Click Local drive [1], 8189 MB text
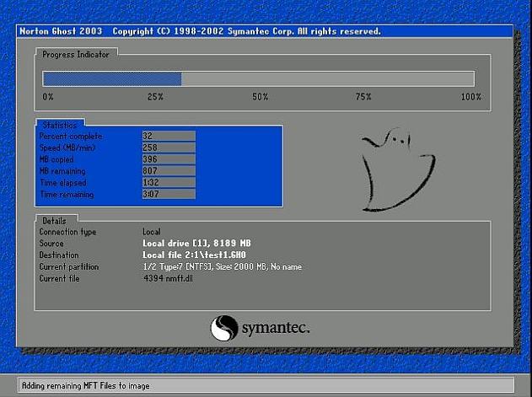This screenshot has width=532, height=397. tap(196, 244)
